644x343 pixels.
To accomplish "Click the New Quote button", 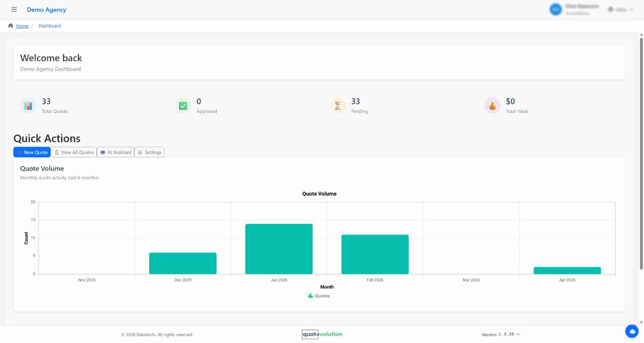I will (x=32, y=152).
